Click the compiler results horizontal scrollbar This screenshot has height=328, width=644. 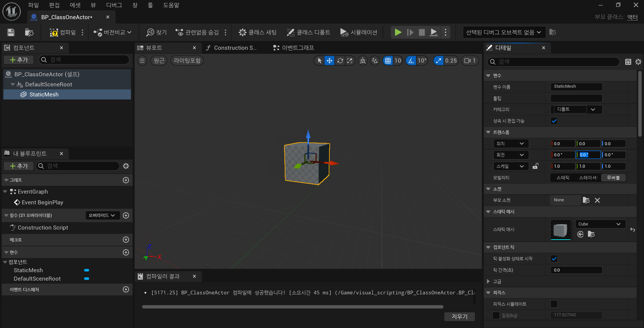292,307
